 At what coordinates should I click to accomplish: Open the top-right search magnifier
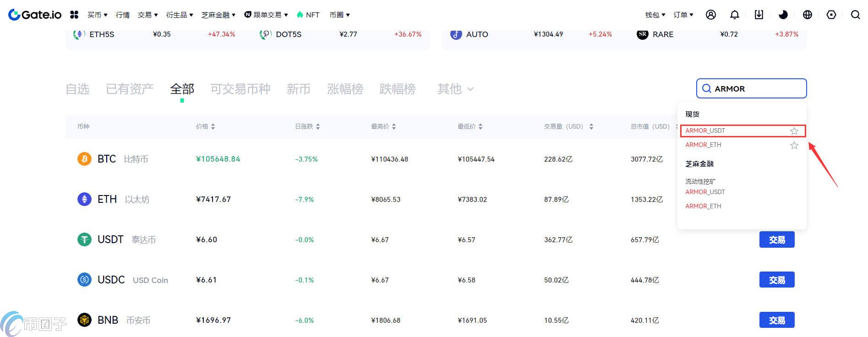855,15
